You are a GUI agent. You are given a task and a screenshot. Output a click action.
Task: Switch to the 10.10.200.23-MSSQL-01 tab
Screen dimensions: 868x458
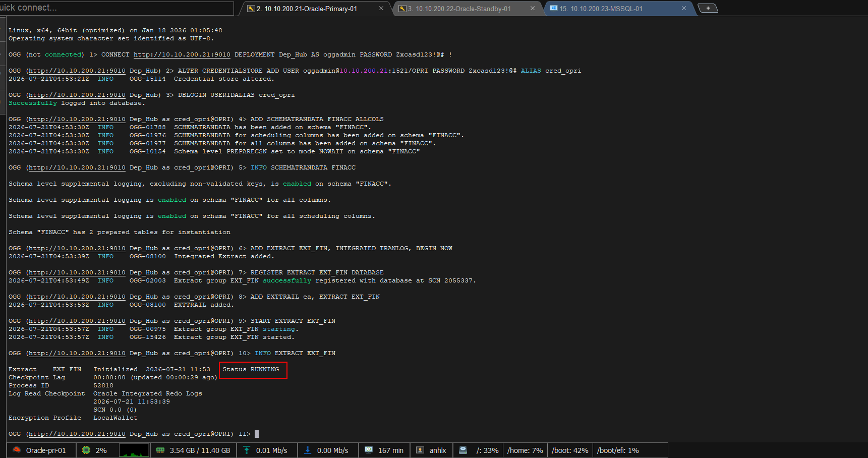point(601,9)
